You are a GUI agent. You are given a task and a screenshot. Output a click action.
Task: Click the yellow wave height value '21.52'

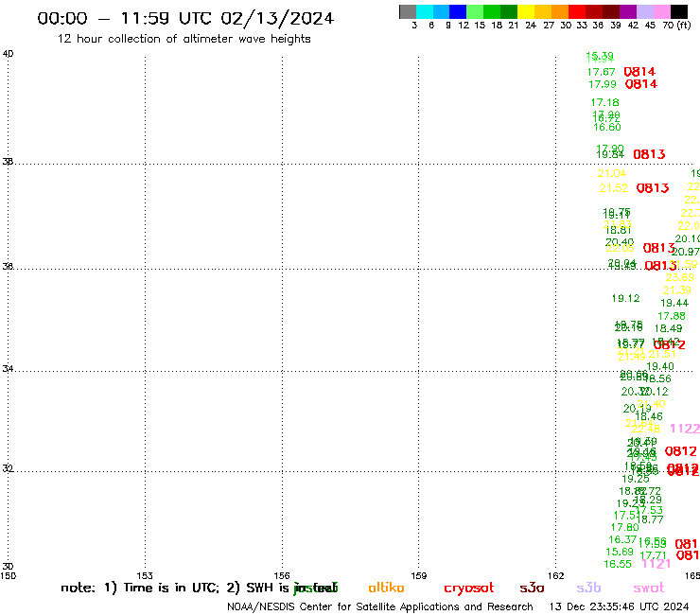point(614,188)
